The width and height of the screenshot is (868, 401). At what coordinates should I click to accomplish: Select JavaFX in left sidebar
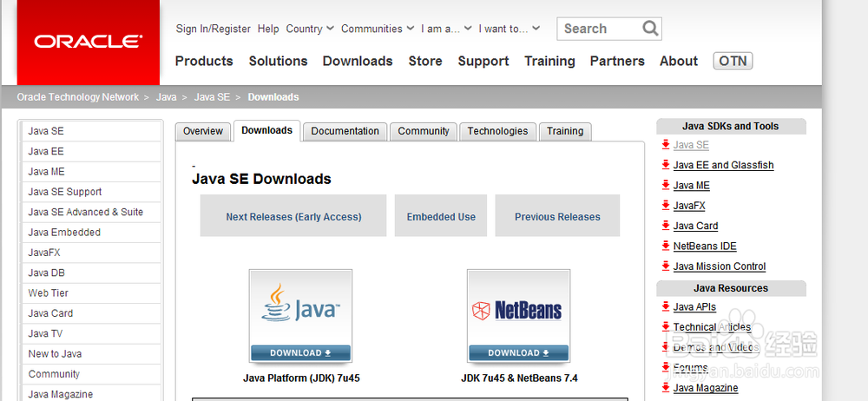(91, 253)
